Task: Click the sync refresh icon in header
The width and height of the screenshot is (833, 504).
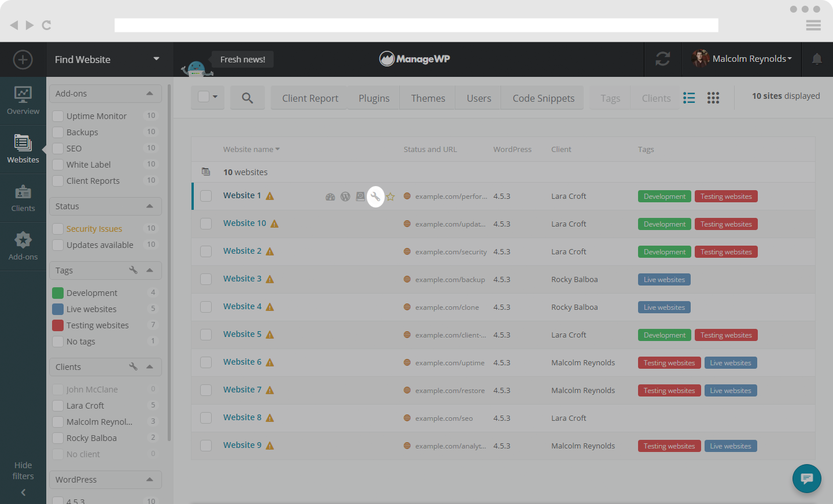Action: pos(663,59)
